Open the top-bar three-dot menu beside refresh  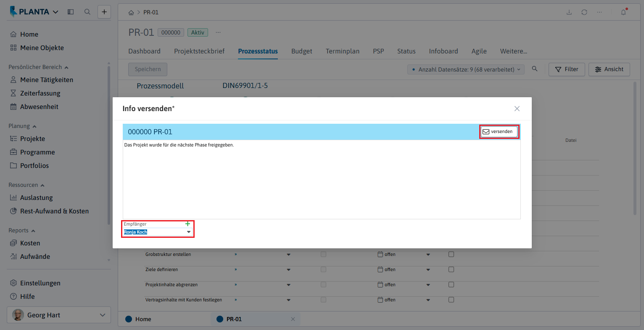(x=599, y=12)
